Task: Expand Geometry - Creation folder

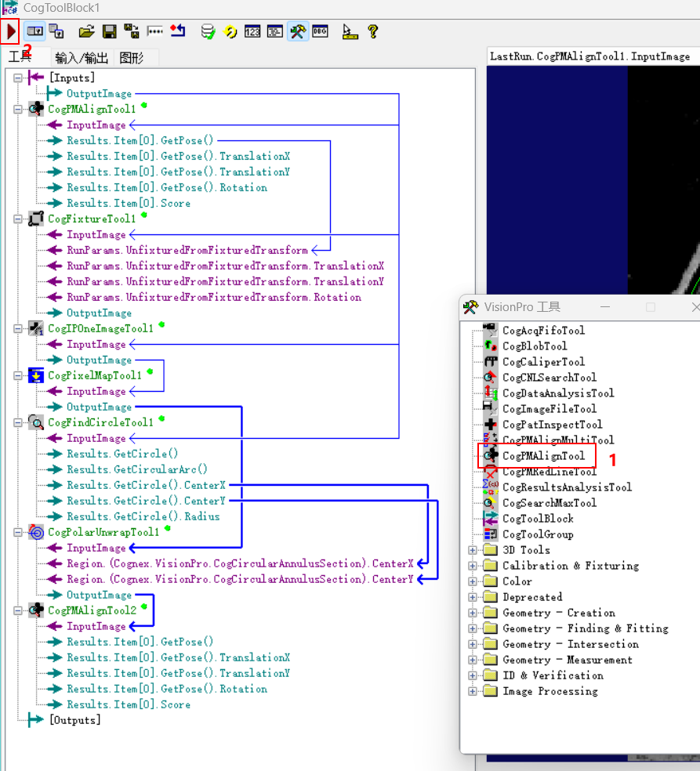Action: 473,614
